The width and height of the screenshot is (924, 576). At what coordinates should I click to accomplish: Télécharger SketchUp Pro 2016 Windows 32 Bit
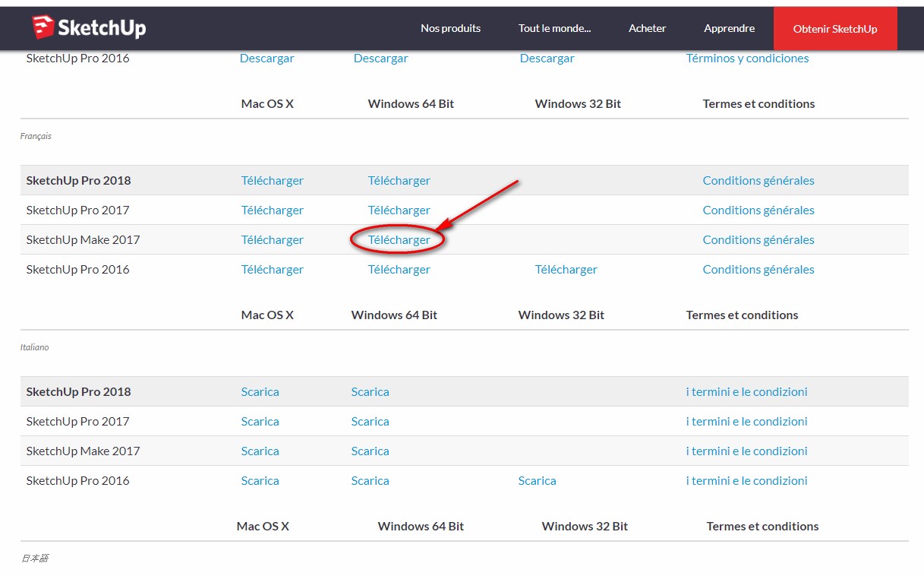pyautogui.click(x=566, y=270)
